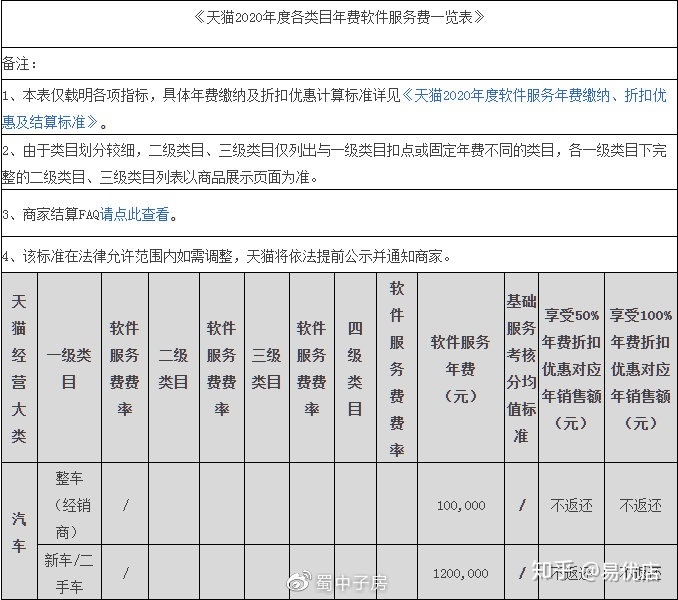This screenshot has height=600, width=678.
Task: Click the 享受100%年费折扣 column header
Action: click(641, 368)
